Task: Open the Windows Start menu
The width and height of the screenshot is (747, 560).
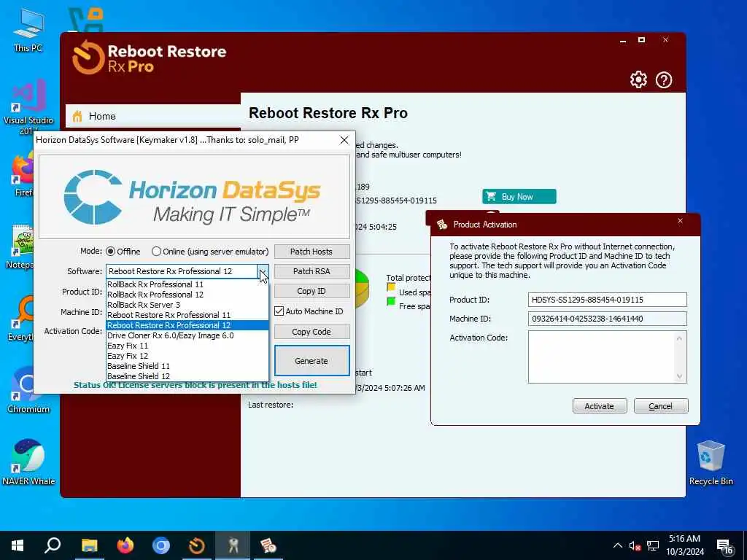Action: pyautogui.click(x=18, y=545)
